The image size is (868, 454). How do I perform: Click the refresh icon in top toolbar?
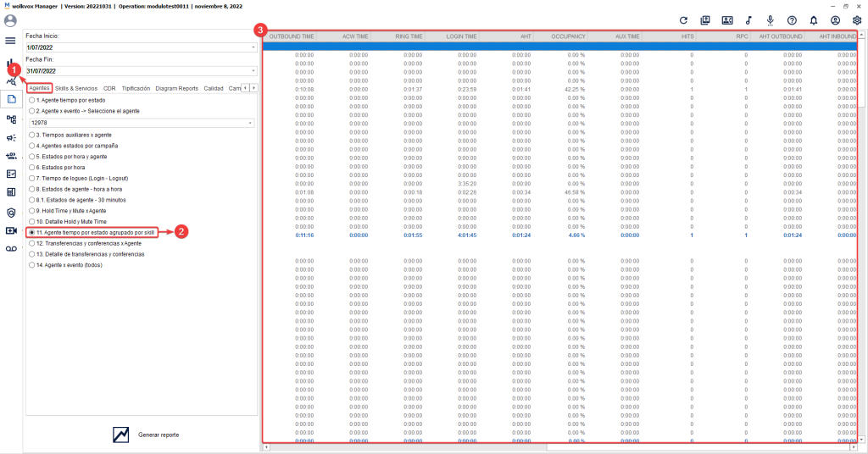click(684, 20)
